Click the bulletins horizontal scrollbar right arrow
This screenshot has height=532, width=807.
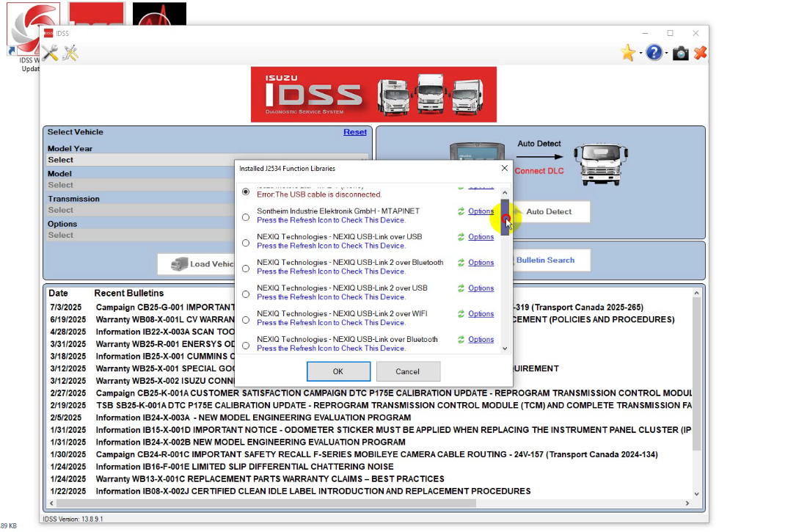pos(687,503)
